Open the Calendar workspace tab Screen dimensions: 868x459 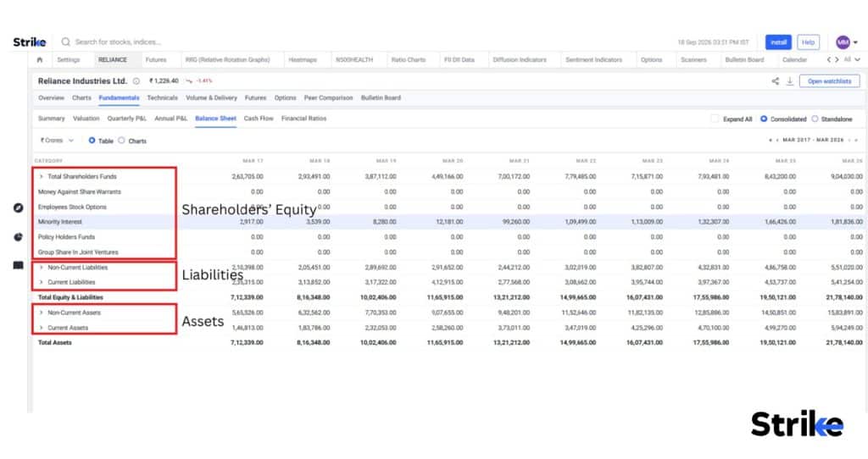[x=794, y=60]
